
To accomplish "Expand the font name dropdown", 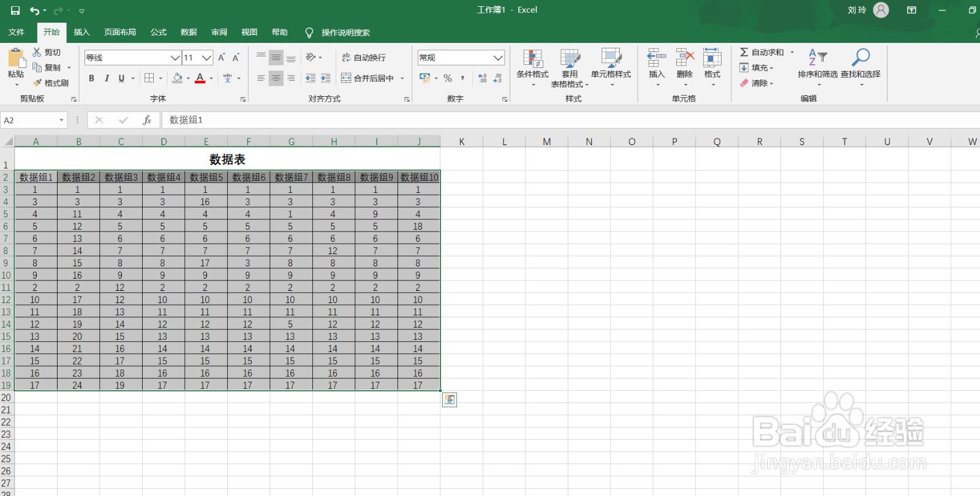I will point(175,58).
